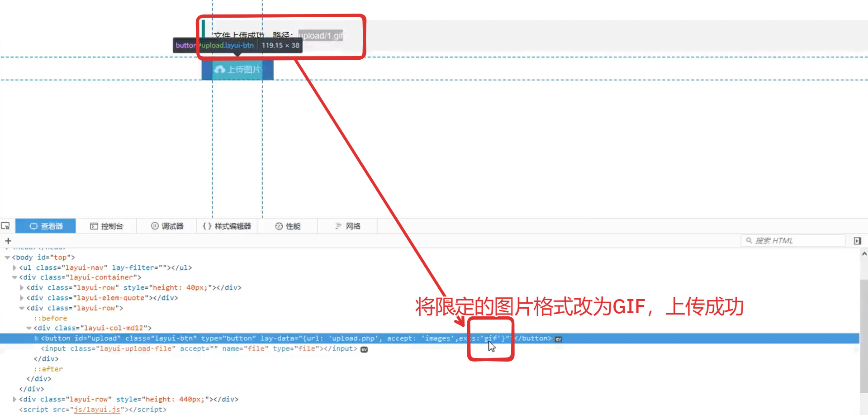Open the js/layui.js script link
The image size is (868, 415).
[97, 410]
